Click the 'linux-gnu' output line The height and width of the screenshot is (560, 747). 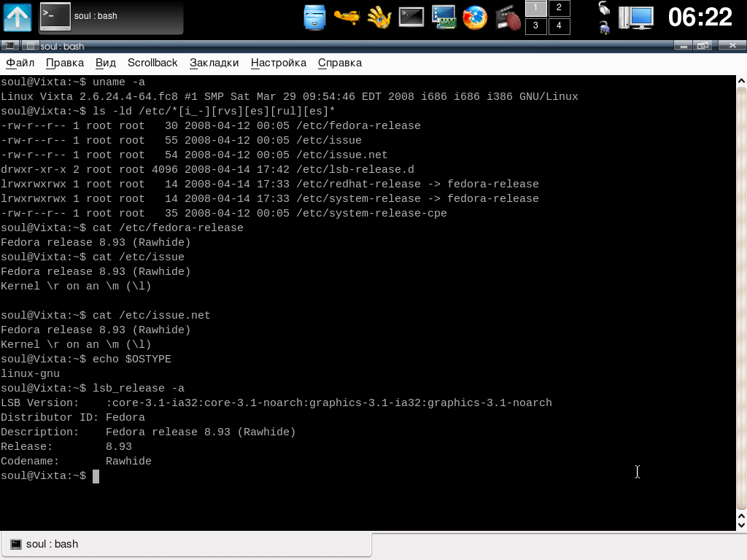(x=30, y=374)
